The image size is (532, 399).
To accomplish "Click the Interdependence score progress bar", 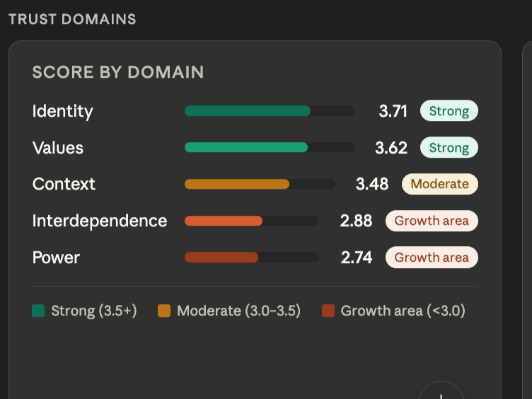I will click(x=252, y=221).
